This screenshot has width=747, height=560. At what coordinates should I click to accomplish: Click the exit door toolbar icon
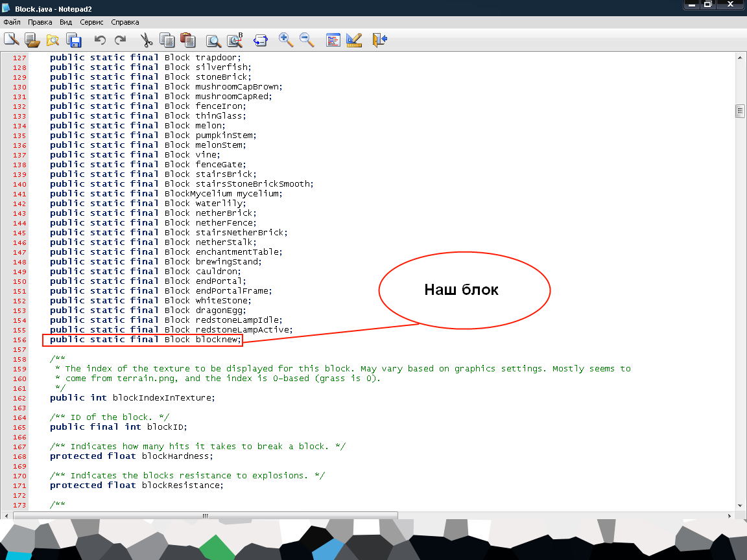379,40
